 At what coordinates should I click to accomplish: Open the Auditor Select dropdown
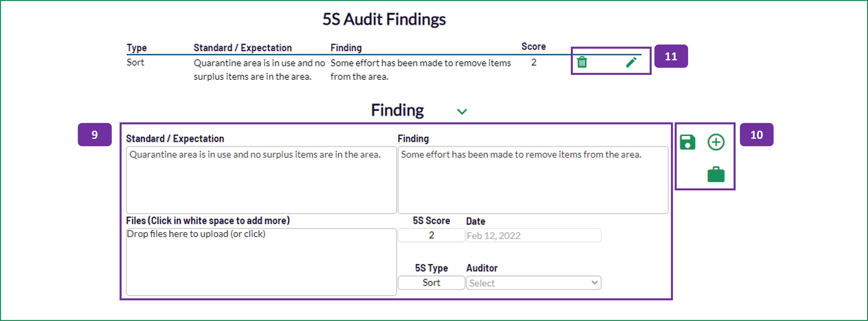tap(533, 283)
